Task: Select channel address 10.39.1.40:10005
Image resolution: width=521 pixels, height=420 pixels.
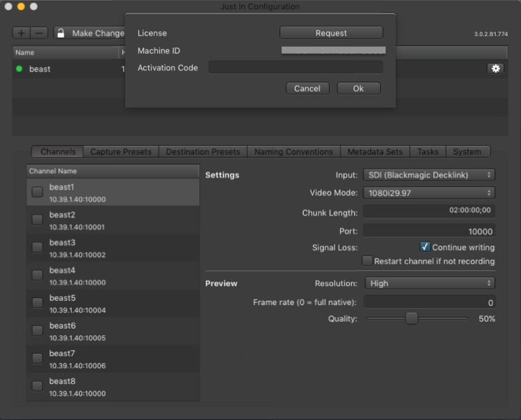Action: pyautogui.click(x=78, y=338)
